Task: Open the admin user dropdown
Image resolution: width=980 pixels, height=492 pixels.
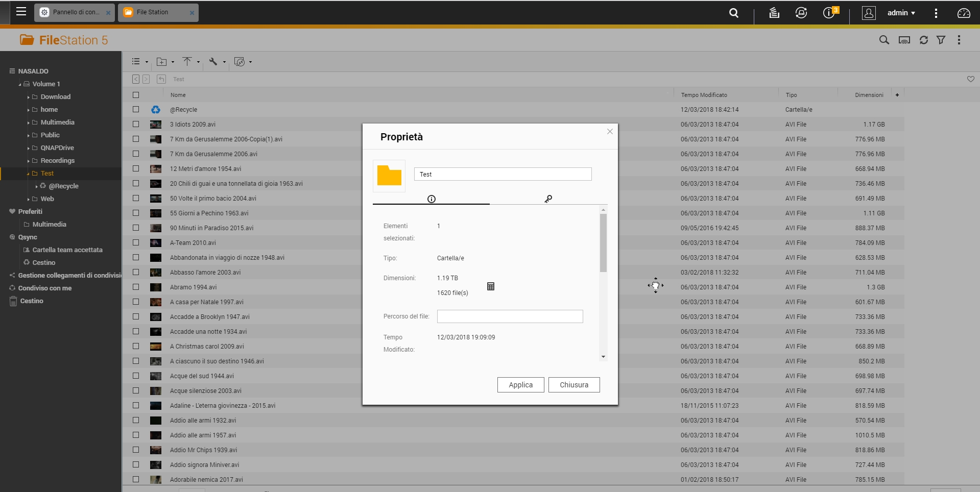Action: point(901,13)
